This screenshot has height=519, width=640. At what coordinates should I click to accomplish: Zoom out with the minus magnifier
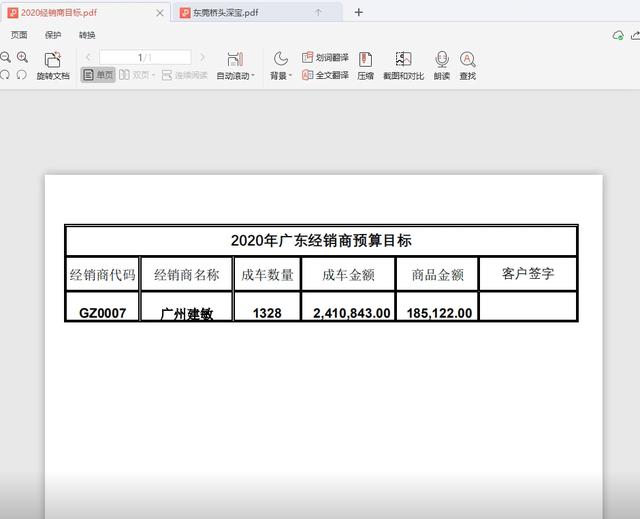(x=5, y=57)
